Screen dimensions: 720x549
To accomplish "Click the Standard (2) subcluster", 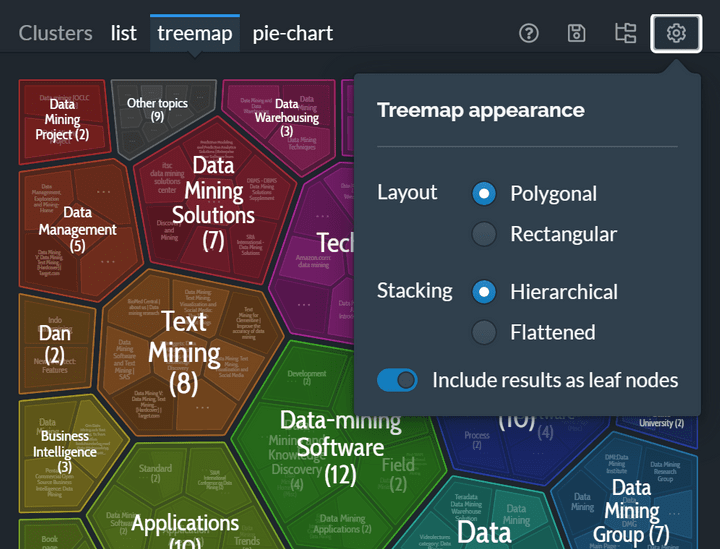I will click(155, 473).
